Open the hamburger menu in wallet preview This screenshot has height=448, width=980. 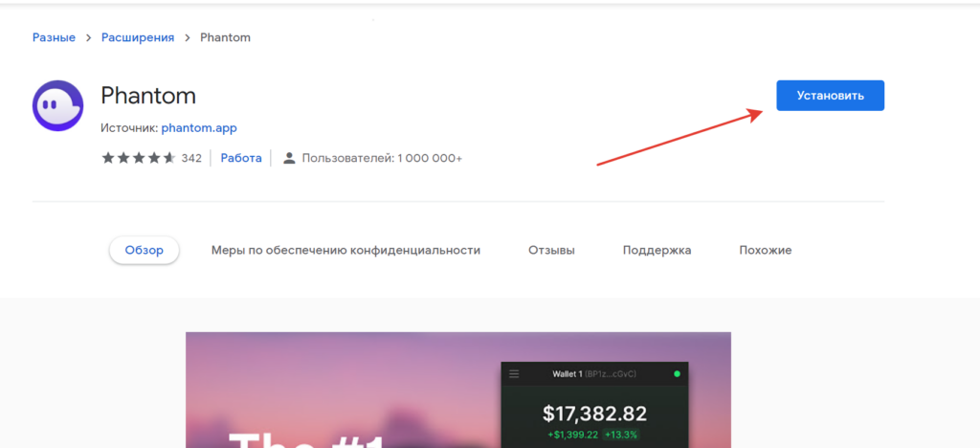tap(514, 374)
